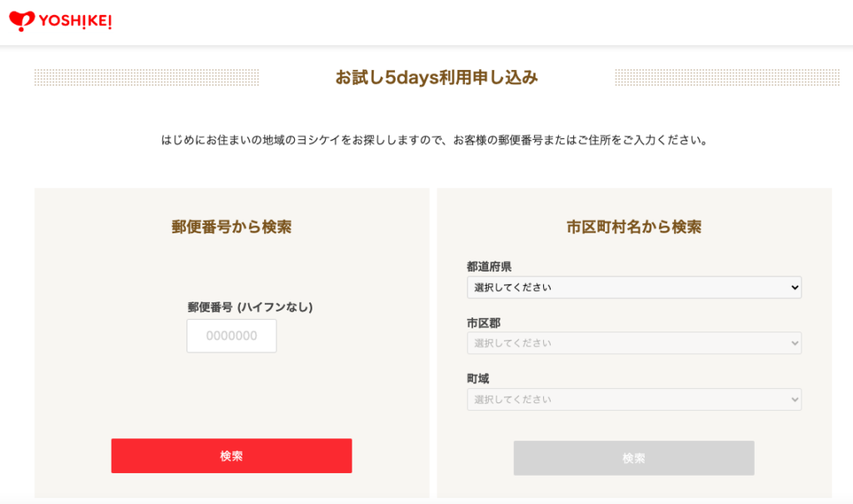Click the YOSHIKEI logo text
853x504 pixels.
click(x=73, y=22)
